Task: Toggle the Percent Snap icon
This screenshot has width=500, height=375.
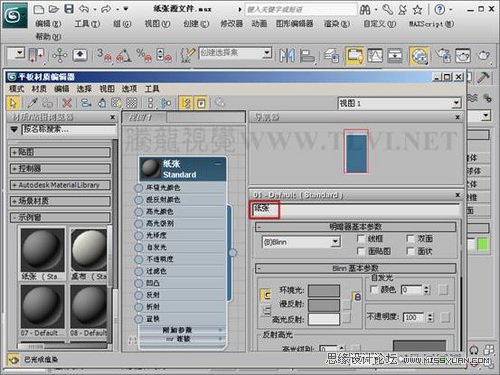Action: tap(144, 55)
